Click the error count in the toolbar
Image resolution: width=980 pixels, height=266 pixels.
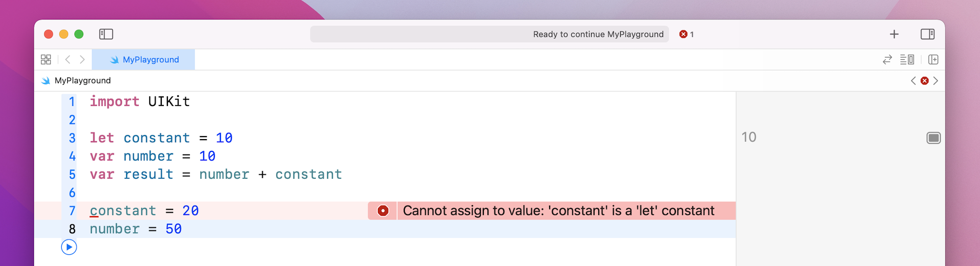point(687,34)
